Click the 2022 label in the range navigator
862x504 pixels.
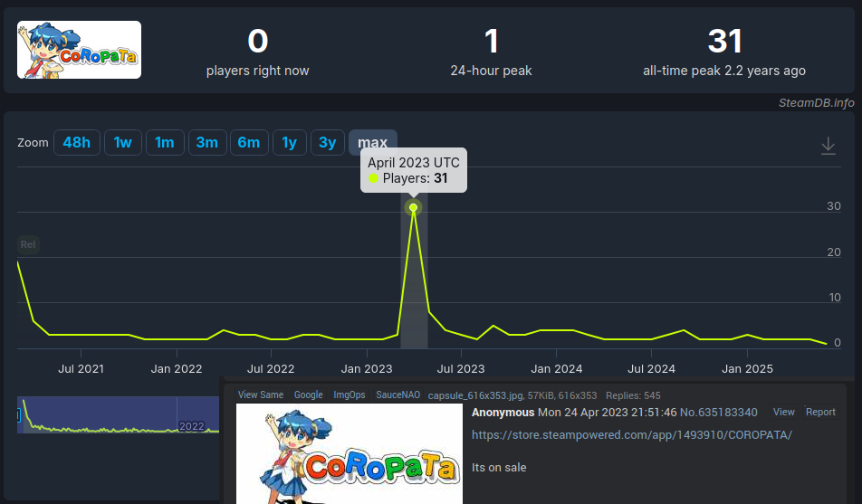click(x=191, y=426)
